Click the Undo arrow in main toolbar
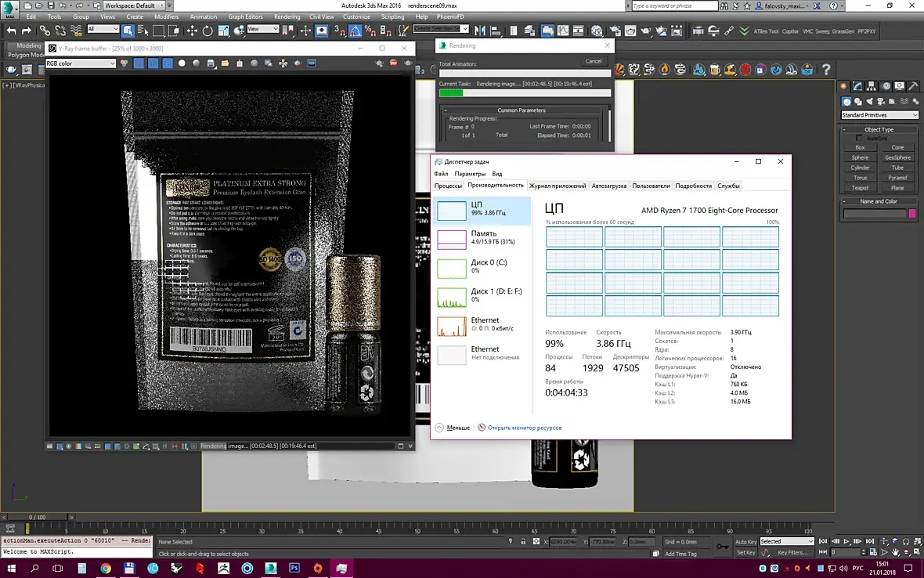Image resolution: width=924 pixels, height=578 pixels. coord(11,31)
